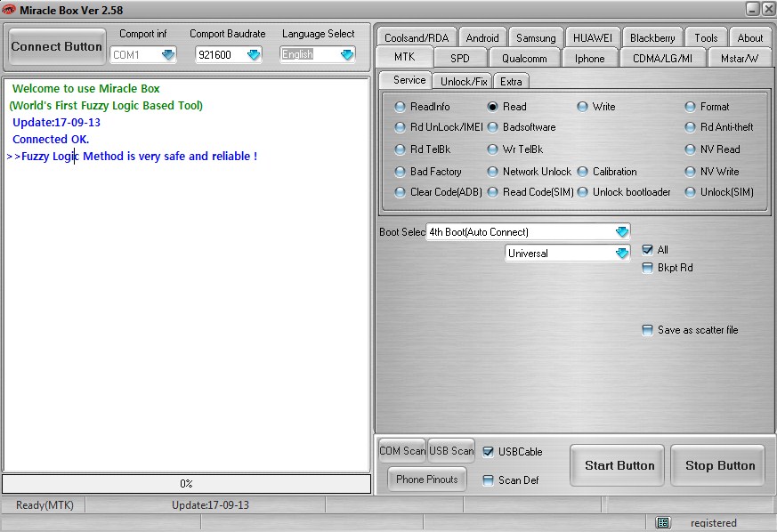Image resolution: width=777 pixels, height=532 pixels.
Task: Click the 0% progress bar
Action: [x=186, y=483]
